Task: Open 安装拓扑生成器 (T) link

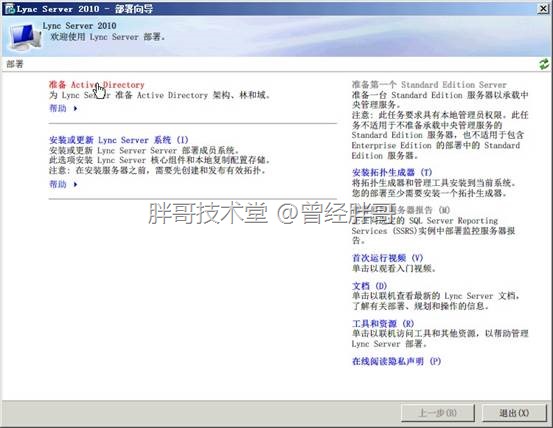Action: tap(391, 172)
